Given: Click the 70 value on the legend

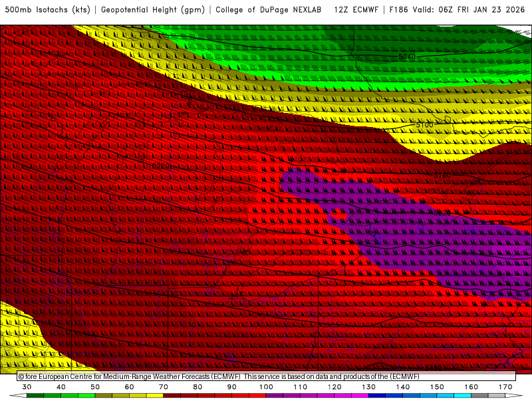Looking at the screenshot, I should point(164,387).
